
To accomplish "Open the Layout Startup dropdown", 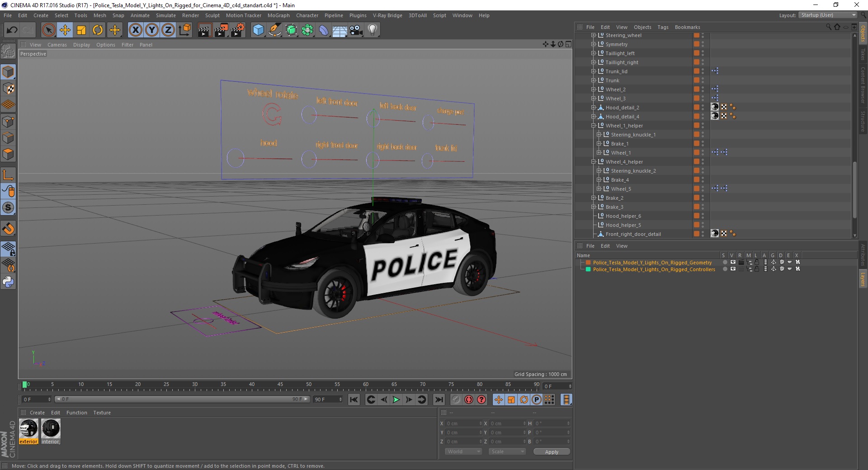I will [828, 15].
